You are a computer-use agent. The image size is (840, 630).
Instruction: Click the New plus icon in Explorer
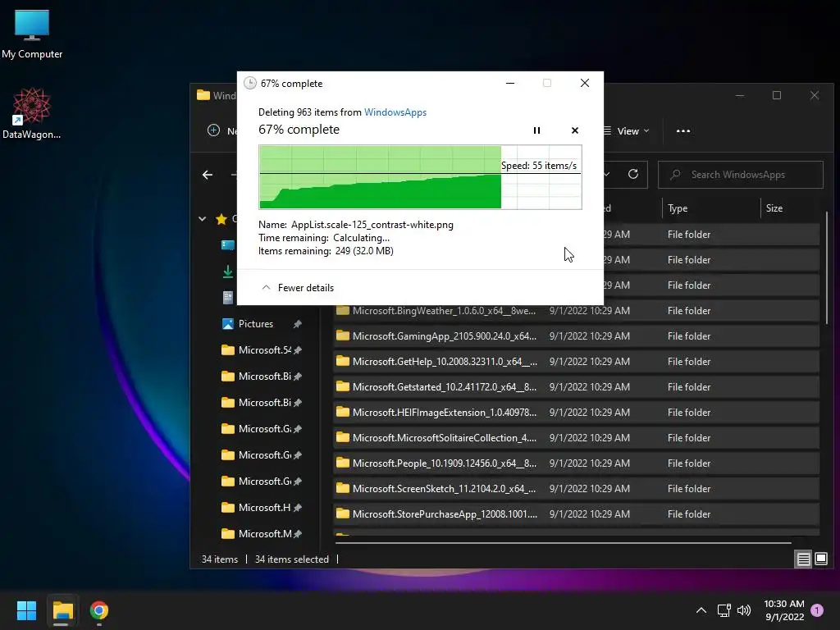point(213,130)
